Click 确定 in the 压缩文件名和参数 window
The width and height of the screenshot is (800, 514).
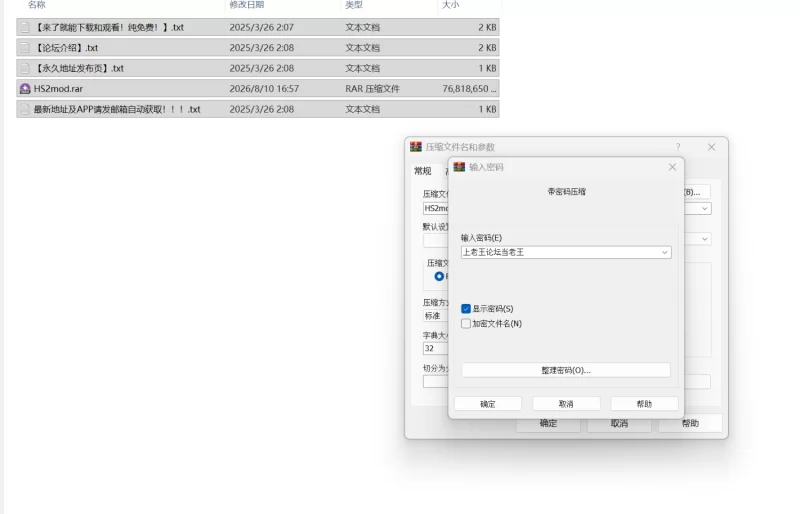(548, 424)
